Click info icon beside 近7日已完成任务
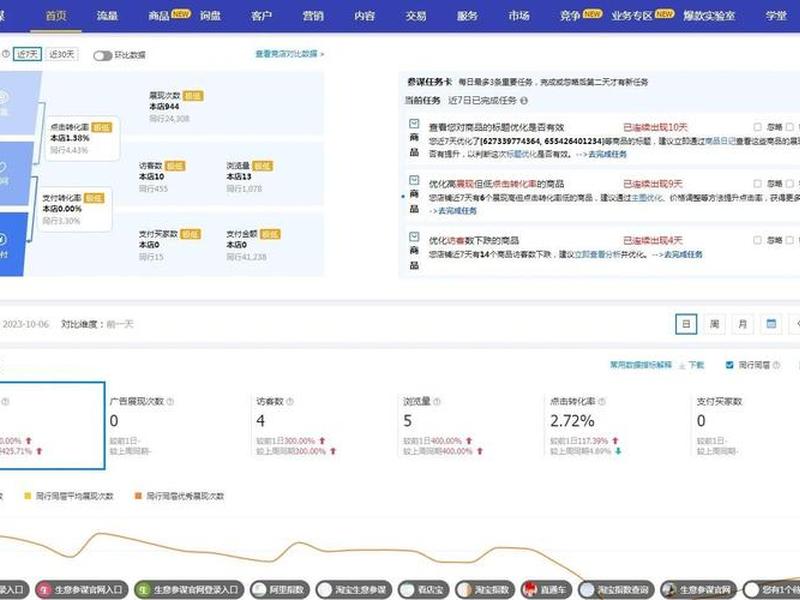This screenshot has height=600, width=800. tap(524, 101)
